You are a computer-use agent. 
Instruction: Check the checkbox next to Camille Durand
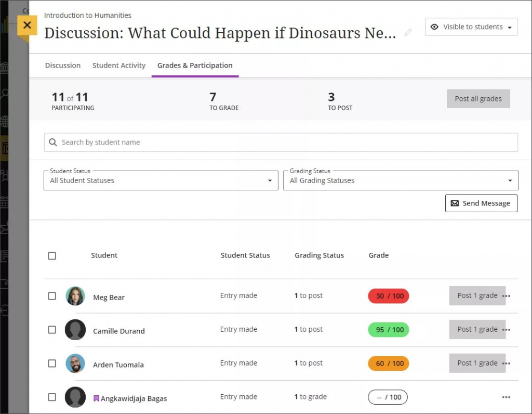point(52,329)
